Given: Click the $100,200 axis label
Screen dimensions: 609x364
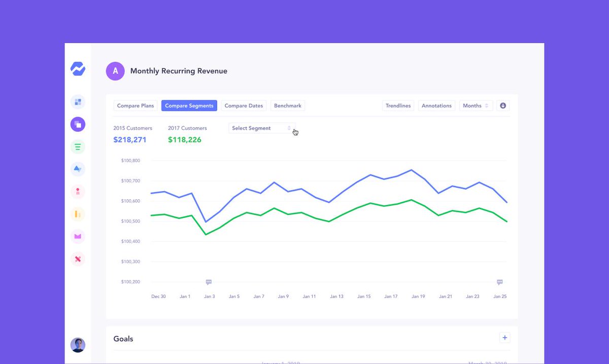Looking at the screenshot, I should coord(131,282).
